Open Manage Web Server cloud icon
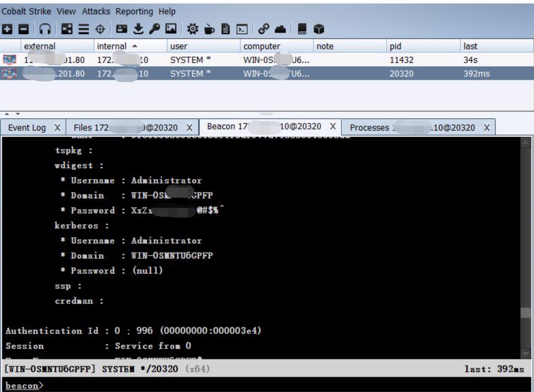 click(x=280, y=29)
